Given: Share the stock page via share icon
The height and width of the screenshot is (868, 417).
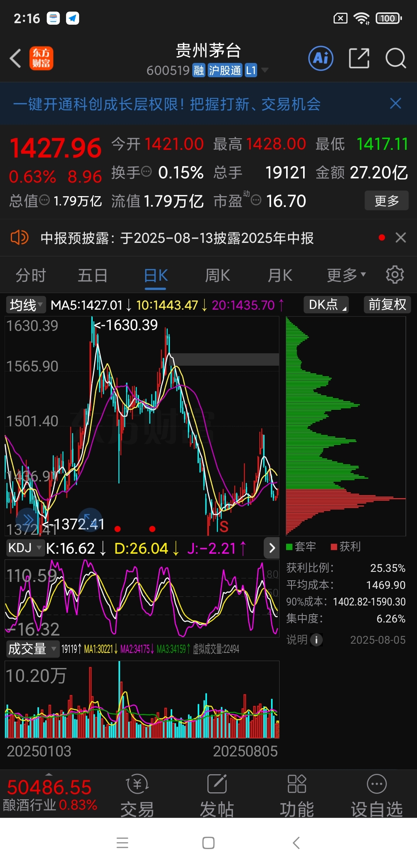Looking at the screenshot, I should [x=359, y=58].
